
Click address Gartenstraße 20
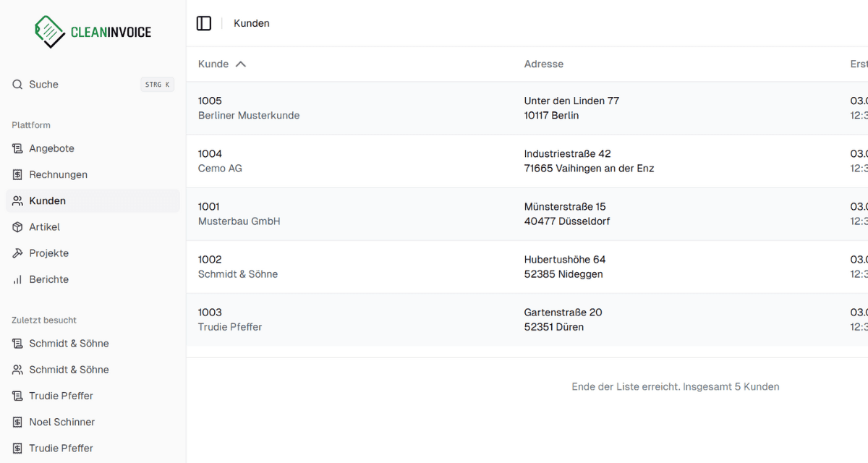click(563, 312)
